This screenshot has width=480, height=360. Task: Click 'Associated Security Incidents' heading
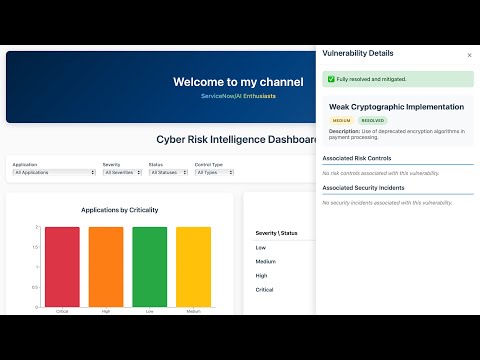click(x=363, y=188)
